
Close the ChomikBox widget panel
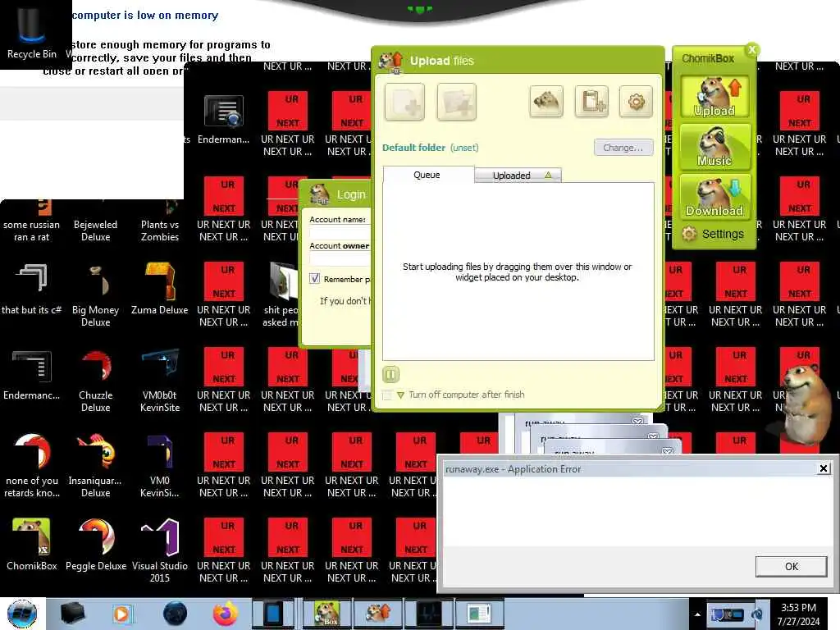pyautogui.click(x=751, y=50)
